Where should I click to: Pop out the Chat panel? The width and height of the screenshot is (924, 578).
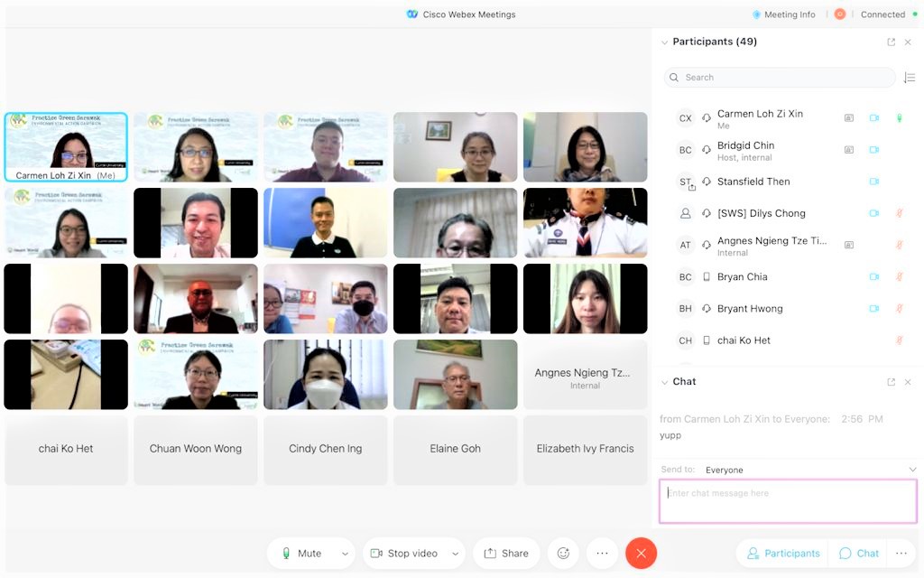[892, 382]
